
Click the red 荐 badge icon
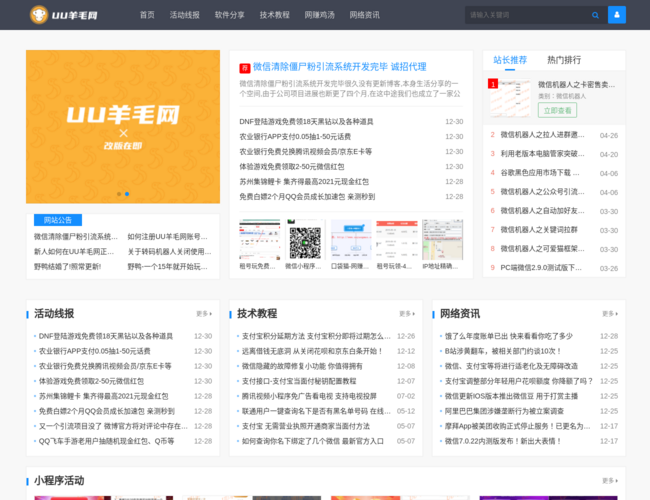(x=245, y=68)
